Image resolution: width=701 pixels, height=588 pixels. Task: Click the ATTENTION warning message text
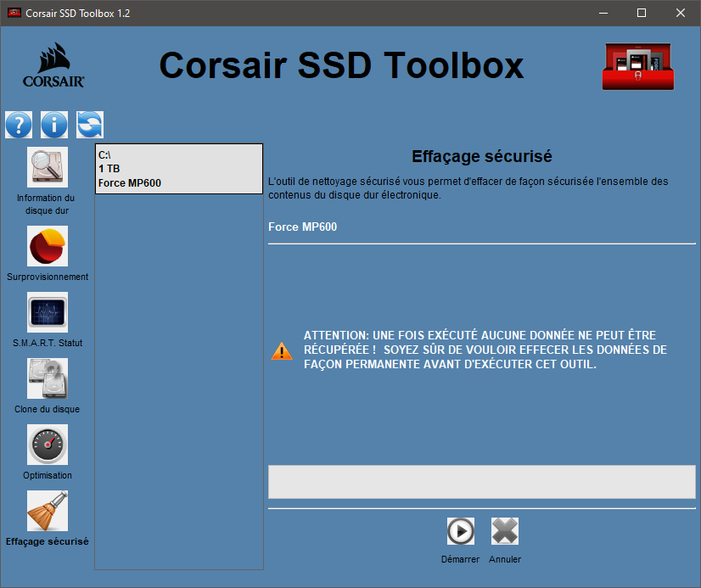tap(485, 350)
